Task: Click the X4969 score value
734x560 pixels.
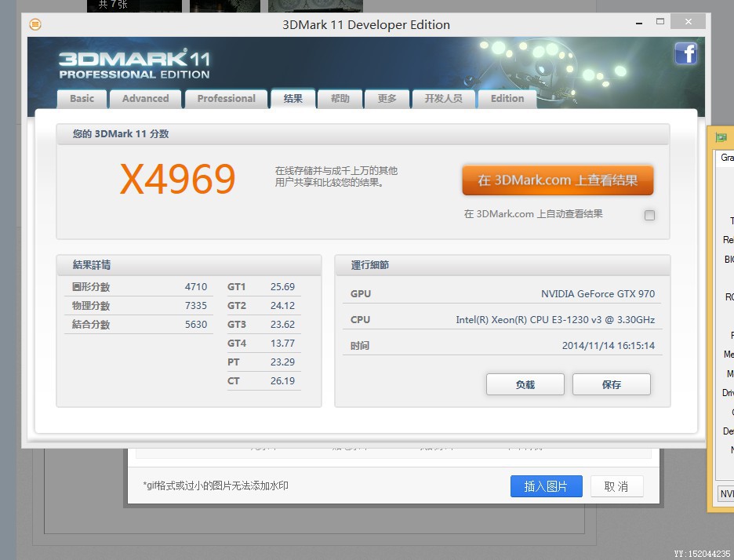Action: [177, 179]
